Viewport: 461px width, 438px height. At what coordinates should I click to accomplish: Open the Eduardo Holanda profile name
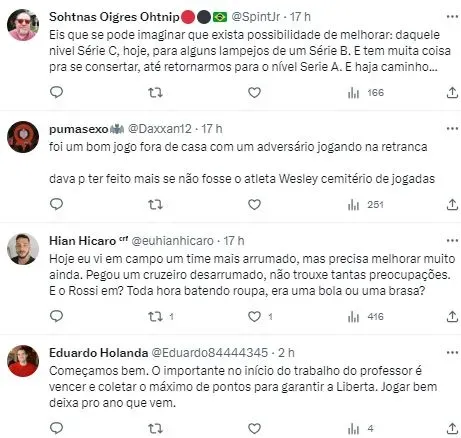click(98, 353)
